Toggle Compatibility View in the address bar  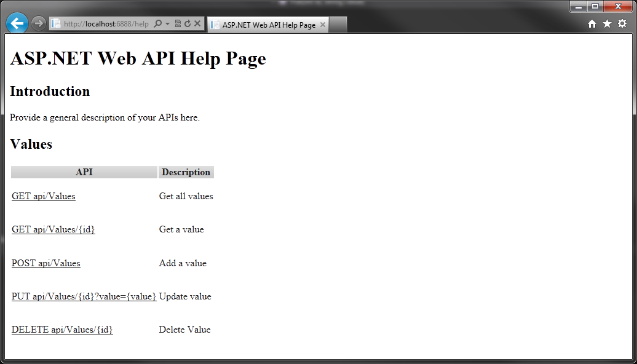tap(179, 23)
